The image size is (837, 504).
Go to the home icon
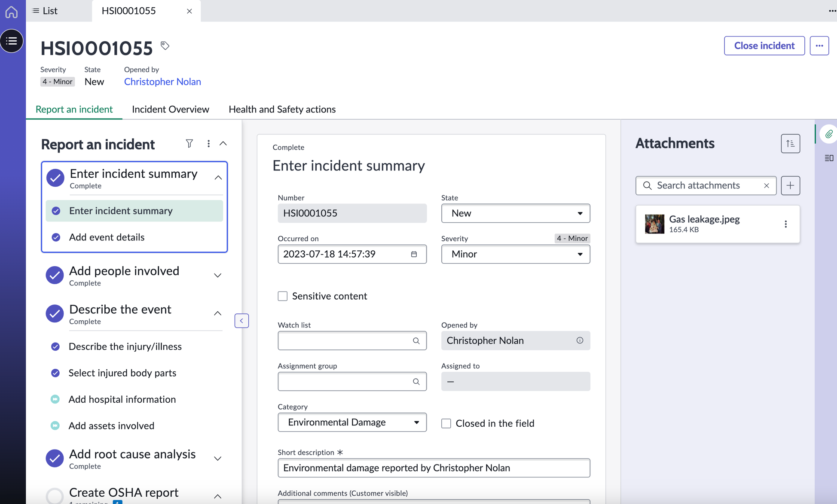(x=12, y=12)
